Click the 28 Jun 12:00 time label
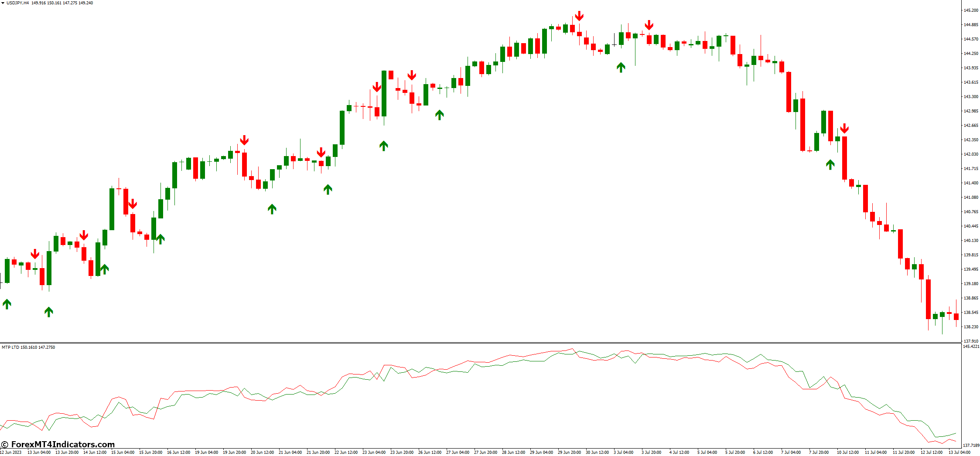The height and width of the screenshot is (456, 980). 513,452
